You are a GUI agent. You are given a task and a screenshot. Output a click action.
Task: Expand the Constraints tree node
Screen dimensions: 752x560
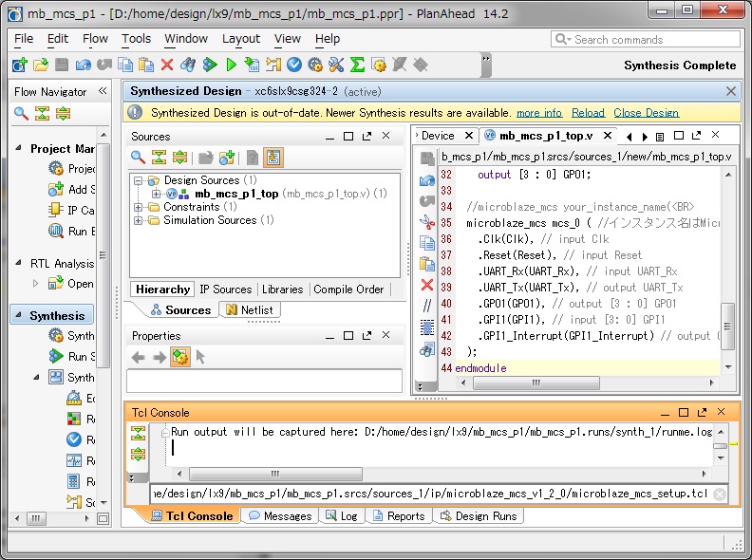click(x=138, y=207)
